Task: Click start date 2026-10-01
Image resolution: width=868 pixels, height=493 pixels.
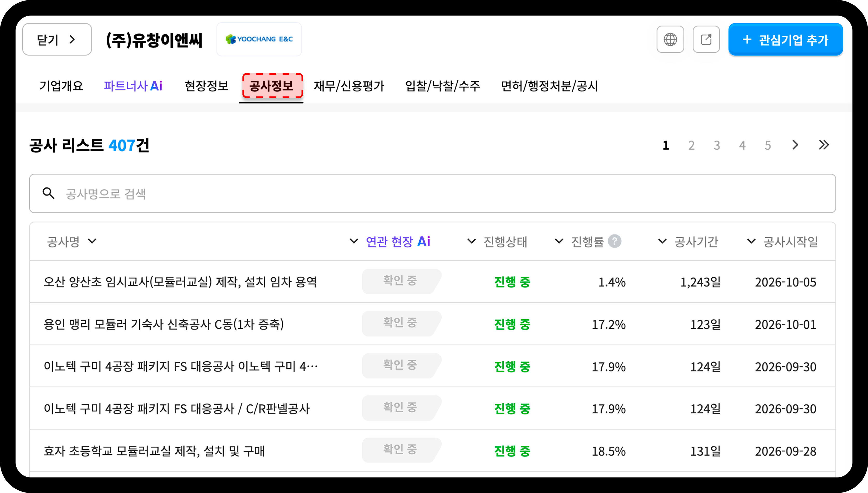Action: pos(785,324)
